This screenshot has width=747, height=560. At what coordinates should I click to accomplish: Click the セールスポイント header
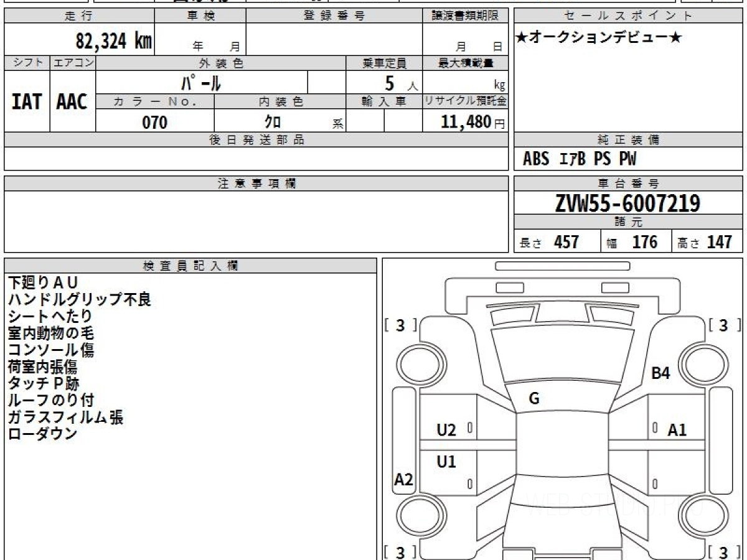coord(628,17)
